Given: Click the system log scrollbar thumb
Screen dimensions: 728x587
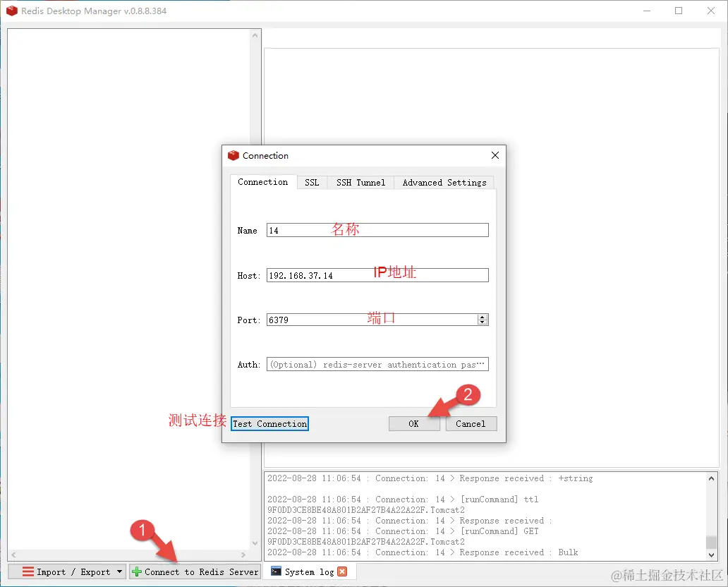Looking at the screenshot, I should pos(711,542).
